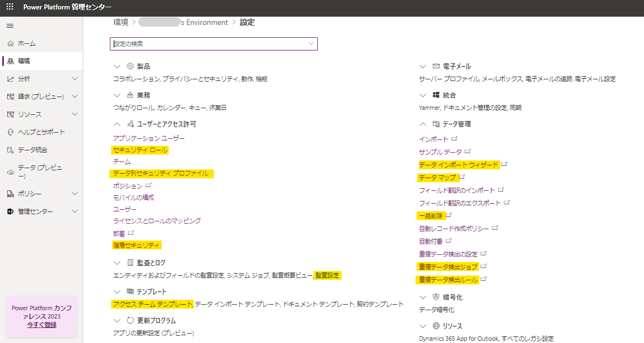Click the 請求 (プレビュー) billing icon
This screenshot has width=644, height=343.
pyautogui.click(x=11, y=97)
